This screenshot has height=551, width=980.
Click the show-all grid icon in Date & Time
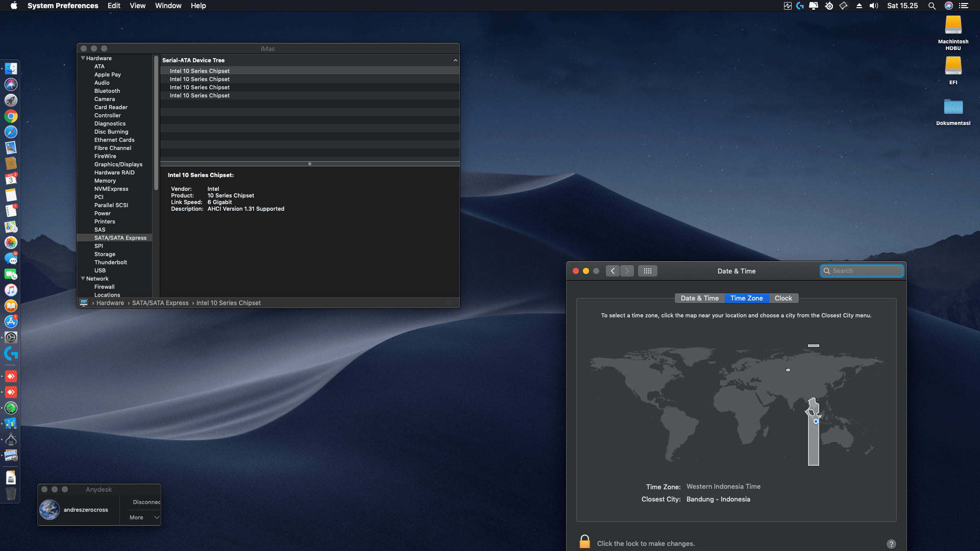(647, 271)
